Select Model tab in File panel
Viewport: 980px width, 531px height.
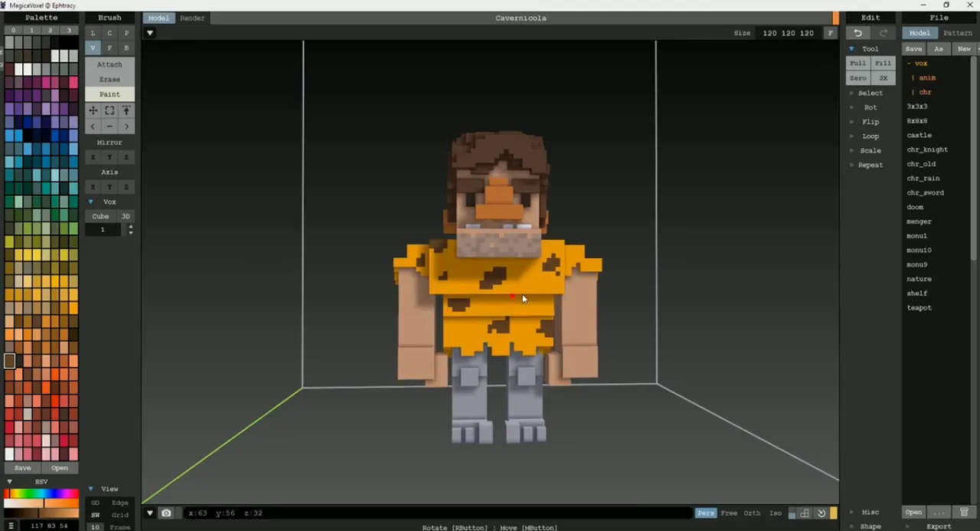920,33
